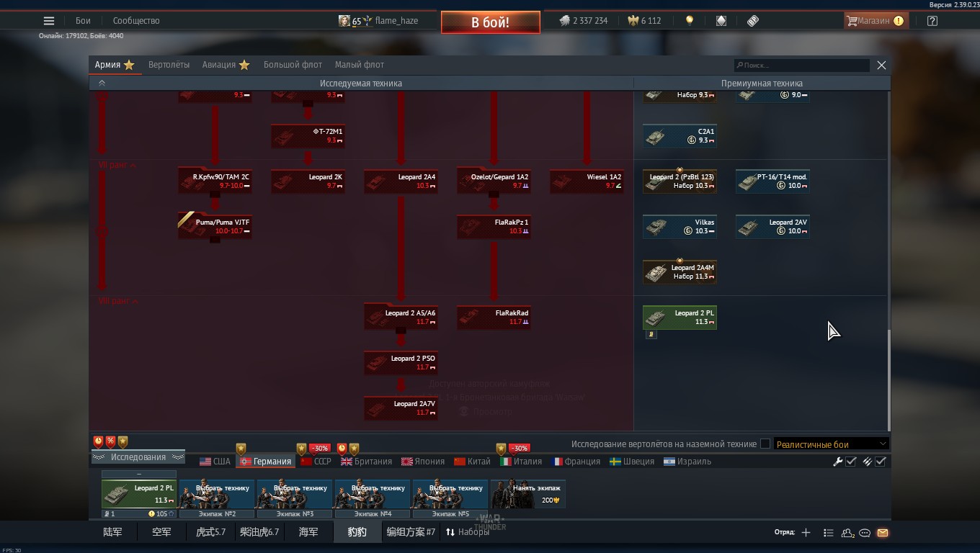Select the Leopard 2 PL crew slot
The width and height of the screenshot is (980, 553).
(139, 494)
